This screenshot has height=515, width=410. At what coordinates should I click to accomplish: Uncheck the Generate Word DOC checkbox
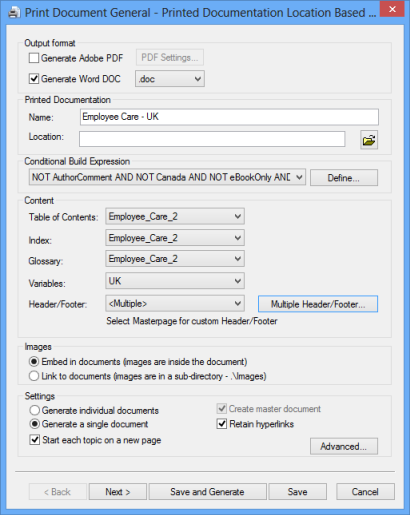click(x=34, y=79)
